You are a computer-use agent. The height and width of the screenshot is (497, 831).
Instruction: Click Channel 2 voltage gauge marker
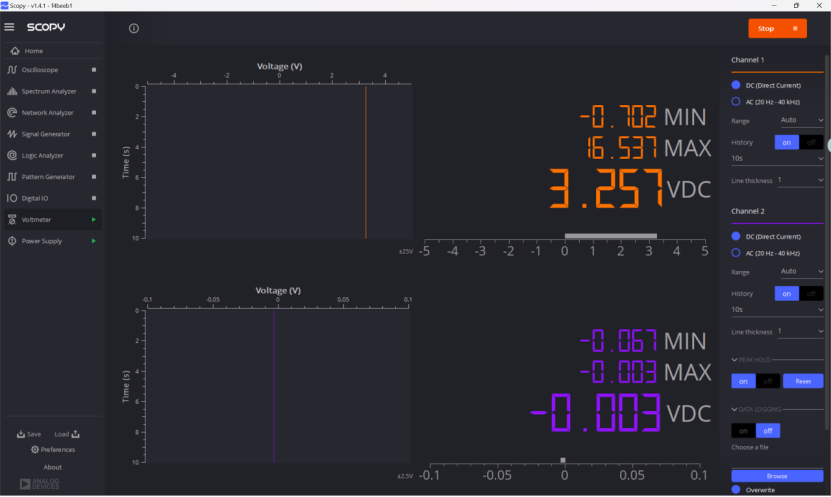pyautogui.click(x=563, y=460)
